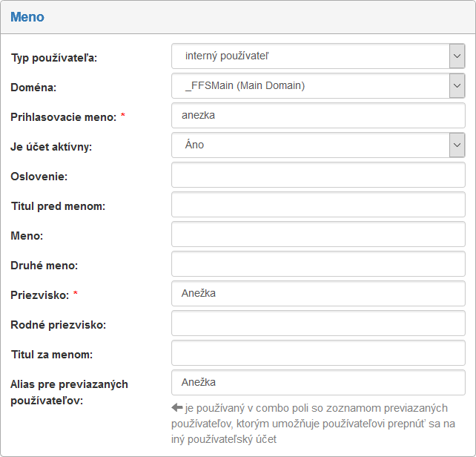476x457 pixels.
Task: Click the Je účet aktívny label
Action: click(x=51, y=147)
